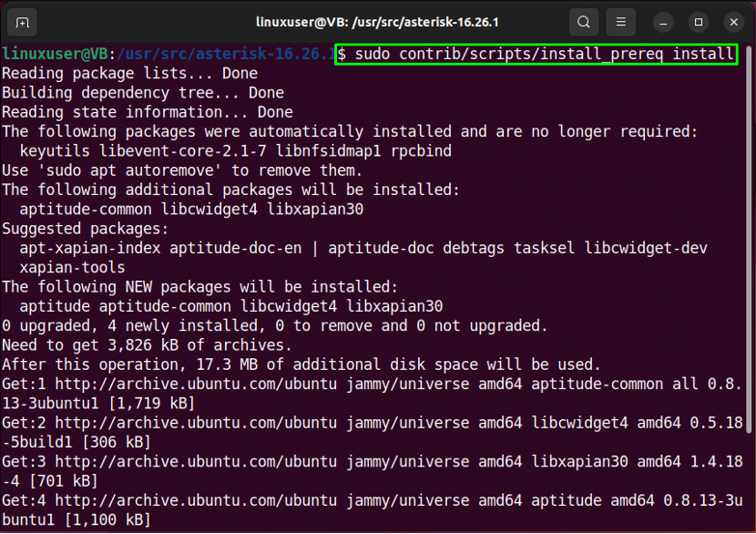The width and height of the screenshot is (756, 534).
Task: Click the '17.3 MB of additional disk space' line
Action: click(x=301, y=365)
